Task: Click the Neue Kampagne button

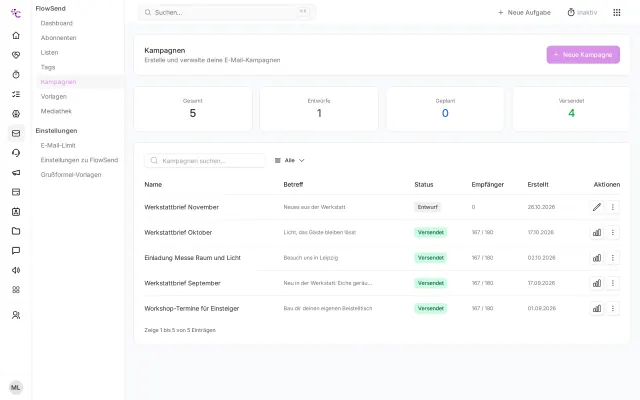Action: [583, 55]
